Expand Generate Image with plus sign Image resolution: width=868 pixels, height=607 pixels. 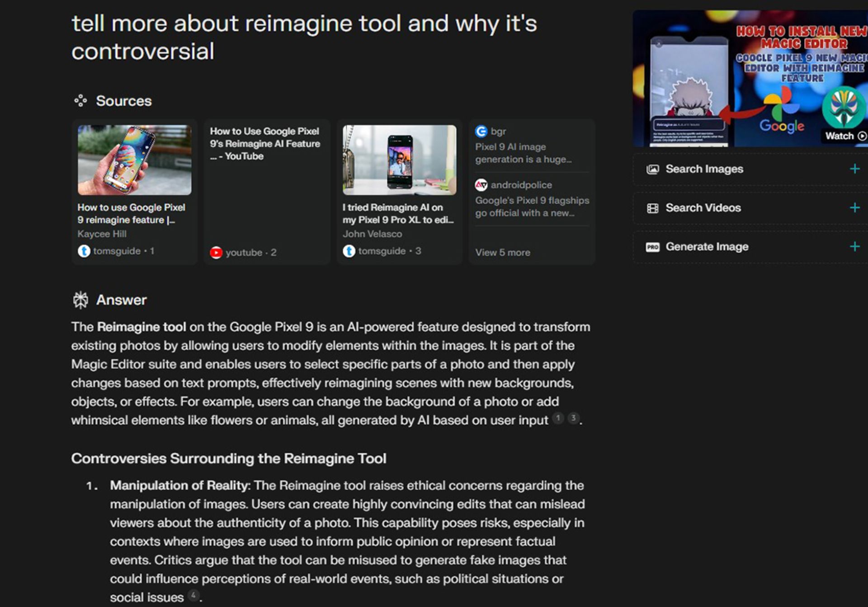tap(854, 247)
